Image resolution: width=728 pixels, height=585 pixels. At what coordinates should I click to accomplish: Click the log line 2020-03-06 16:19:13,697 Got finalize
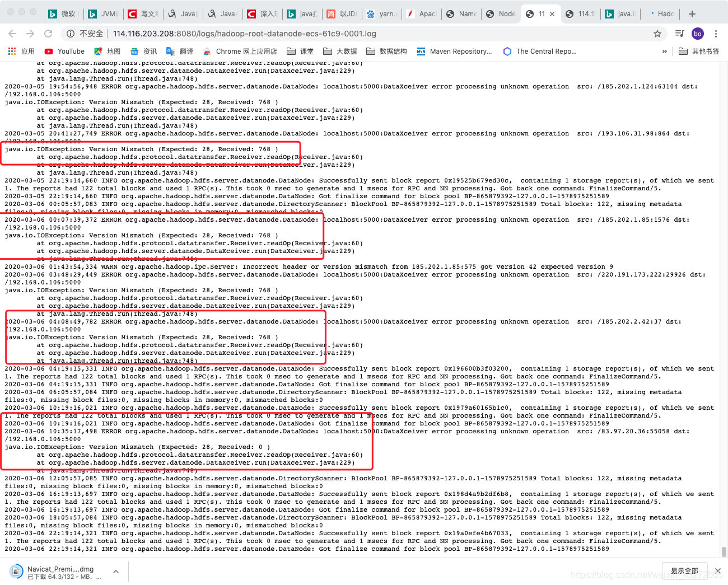(x=307, y=509)
